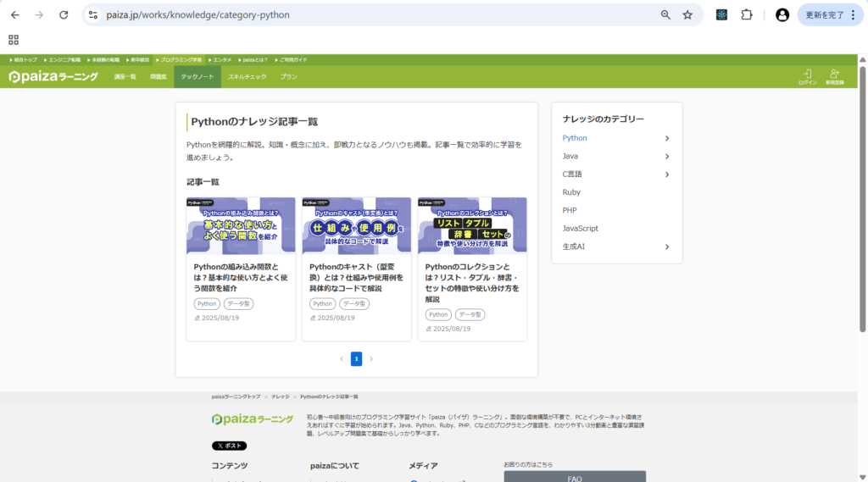
Task: Click the X ポスト share button
Action: pos(229,446)
